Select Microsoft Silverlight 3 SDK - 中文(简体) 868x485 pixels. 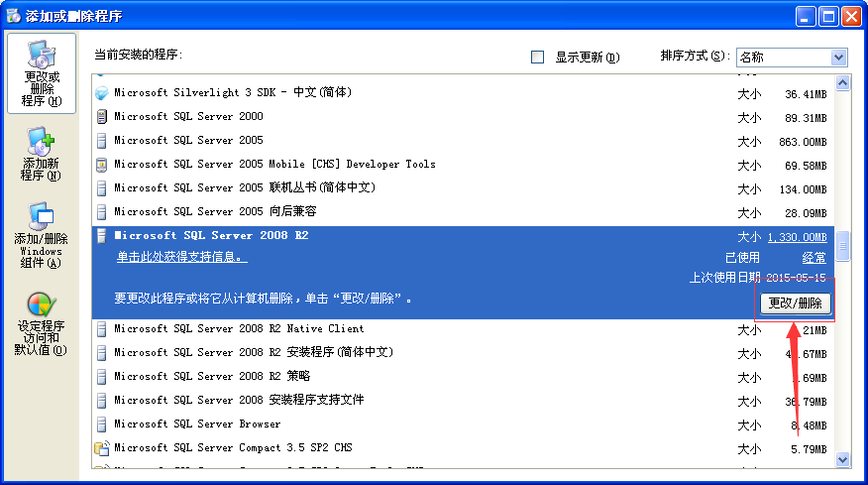233,92
